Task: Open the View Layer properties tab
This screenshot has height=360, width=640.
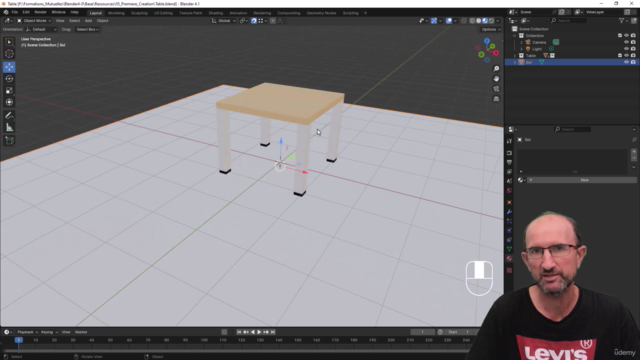Action: coord(509,172)
